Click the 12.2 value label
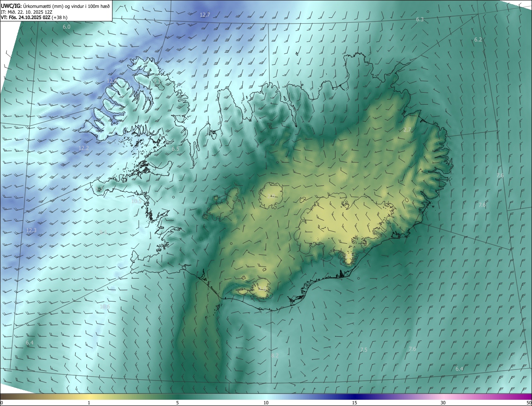The image size is (532, 406). tap(84, 148)
